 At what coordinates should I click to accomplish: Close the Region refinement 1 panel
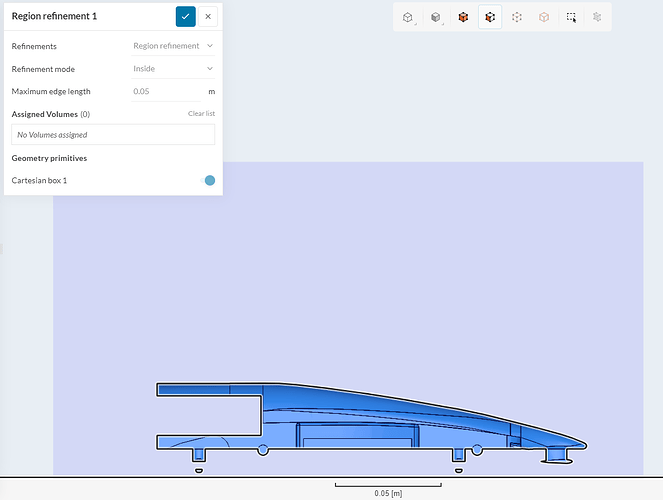coord(208,16)
